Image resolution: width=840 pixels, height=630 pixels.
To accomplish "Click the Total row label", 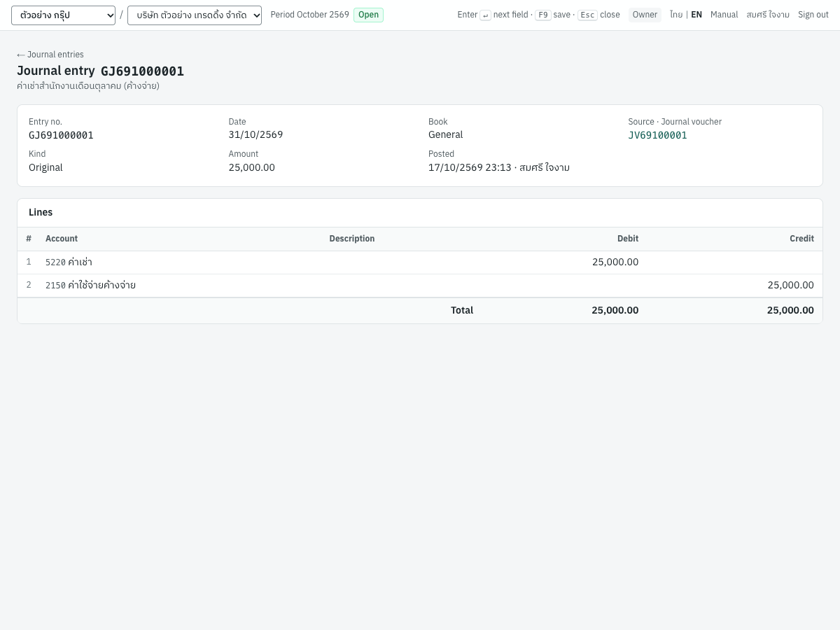I will [x=462, y=310].
